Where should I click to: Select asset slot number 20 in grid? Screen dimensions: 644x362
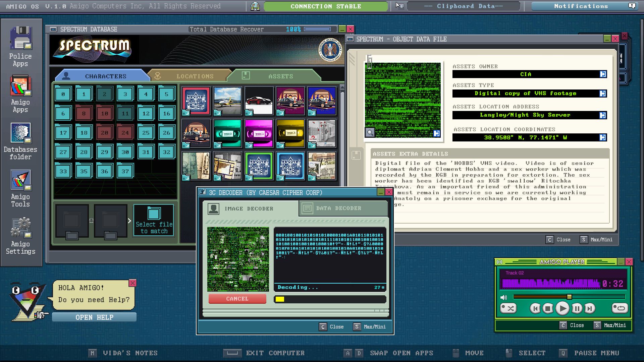[x=105, y=132]
